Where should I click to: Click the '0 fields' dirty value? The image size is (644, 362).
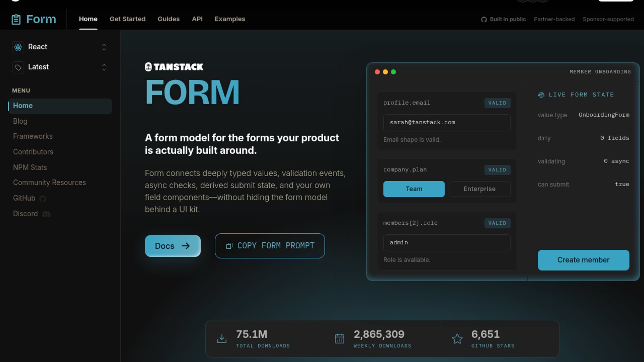pyautogui.click(x=614, y=138)
